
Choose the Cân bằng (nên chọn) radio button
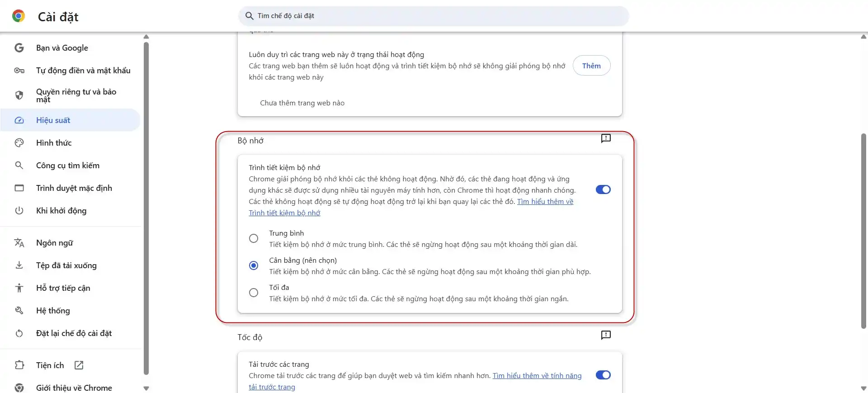pos(254,265)
